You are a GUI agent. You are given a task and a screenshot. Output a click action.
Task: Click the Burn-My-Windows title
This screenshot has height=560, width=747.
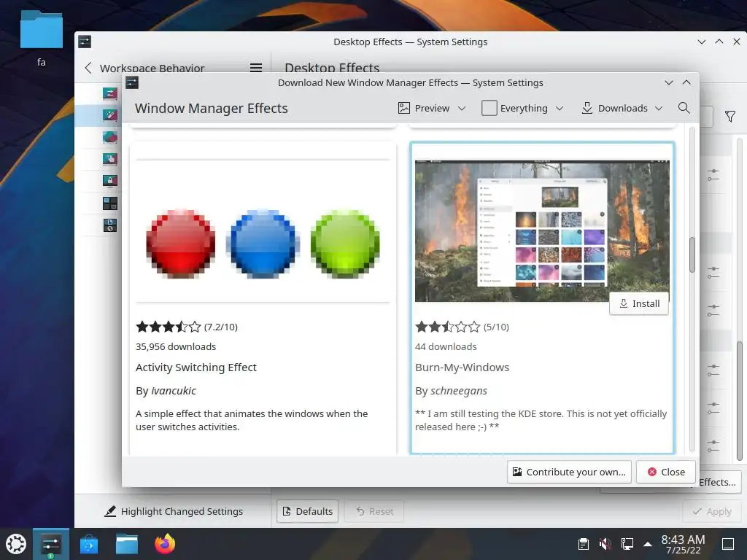pyautogui.click(x=462, y=367)
